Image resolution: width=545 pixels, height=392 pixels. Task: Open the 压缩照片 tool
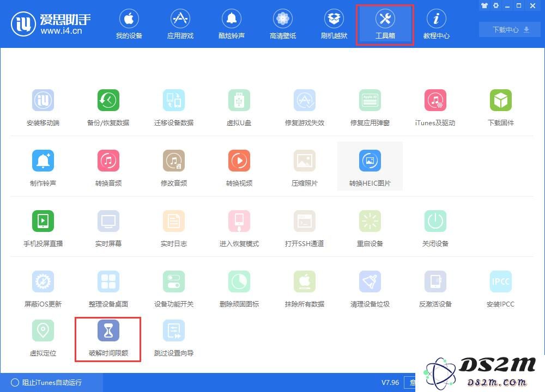point(305,168)
